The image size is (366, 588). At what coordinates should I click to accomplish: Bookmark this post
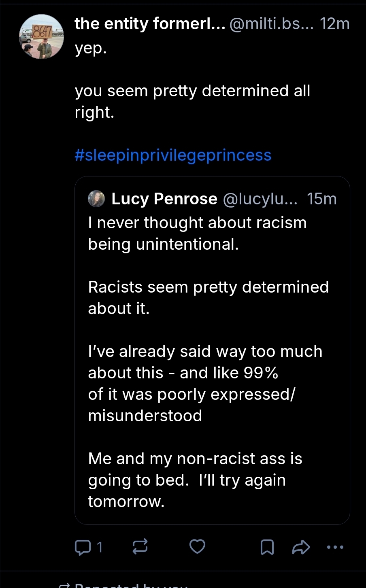(267, 548)
